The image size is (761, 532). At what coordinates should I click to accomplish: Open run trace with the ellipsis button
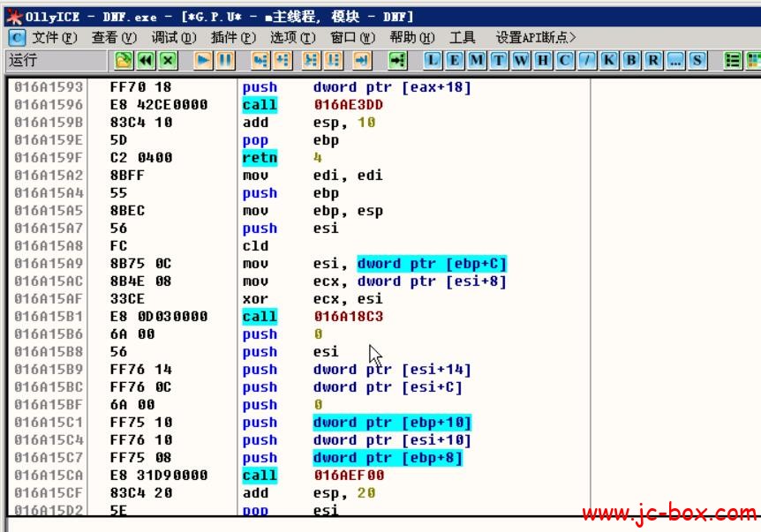point(675,61)
